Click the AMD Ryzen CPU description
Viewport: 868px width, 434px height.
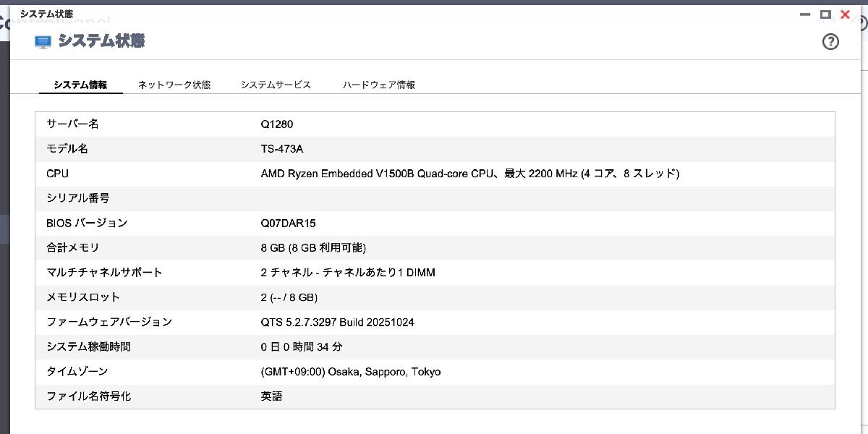(470, 174)
